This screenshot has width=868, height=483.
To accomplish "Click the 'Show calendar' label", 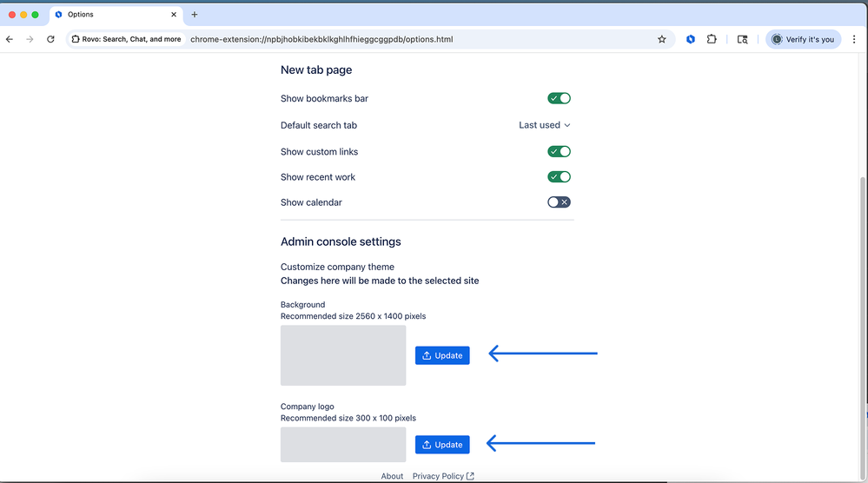I will click(x=311, y=202).
